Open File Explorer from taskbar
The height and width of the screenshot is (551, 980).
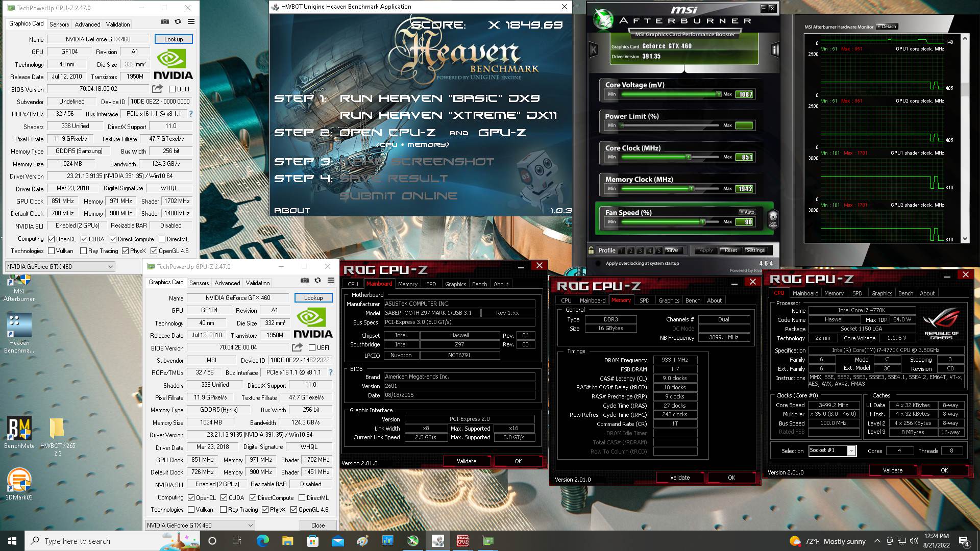(x=287, y=541)
